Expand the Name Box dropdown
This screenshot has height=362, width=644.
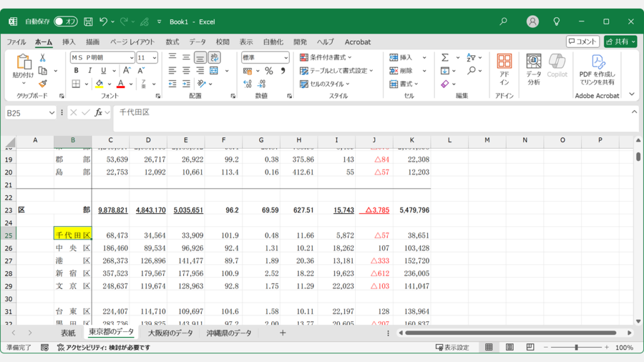[52, 113]
